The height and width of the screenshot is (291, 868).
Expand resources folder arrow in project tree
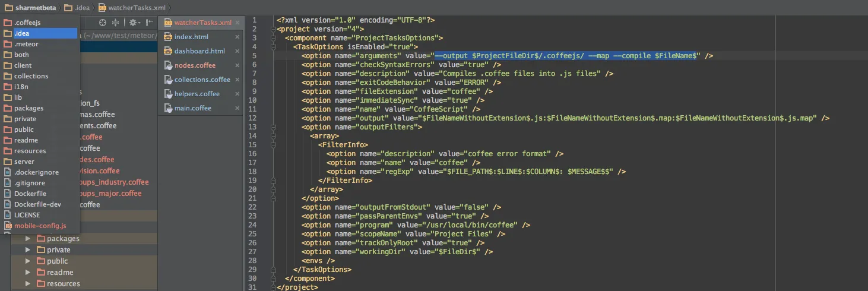click(27, 284)
